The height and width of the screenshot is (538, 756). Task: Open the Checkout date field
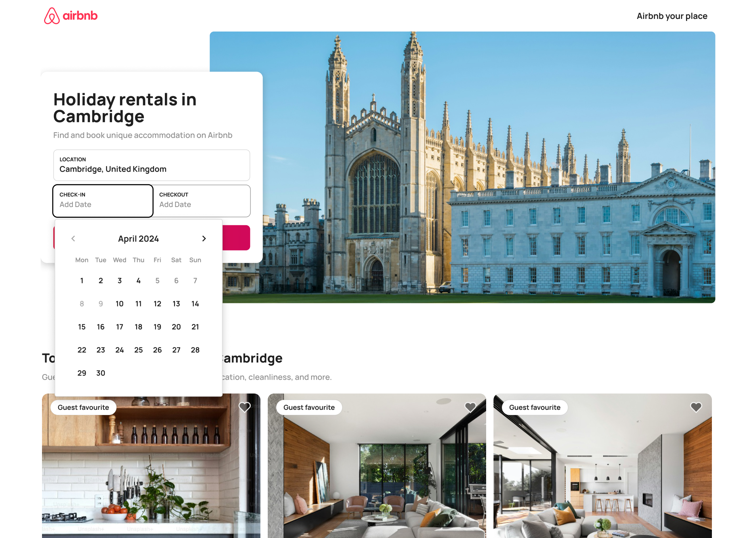click(202, 201)
